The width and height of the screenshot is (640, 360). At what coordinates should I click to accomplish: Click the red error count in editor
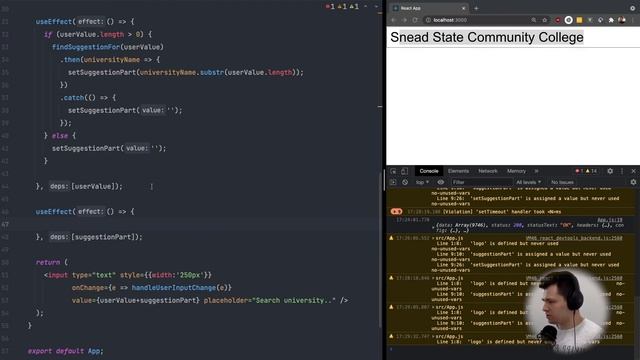tap(330, 7)
